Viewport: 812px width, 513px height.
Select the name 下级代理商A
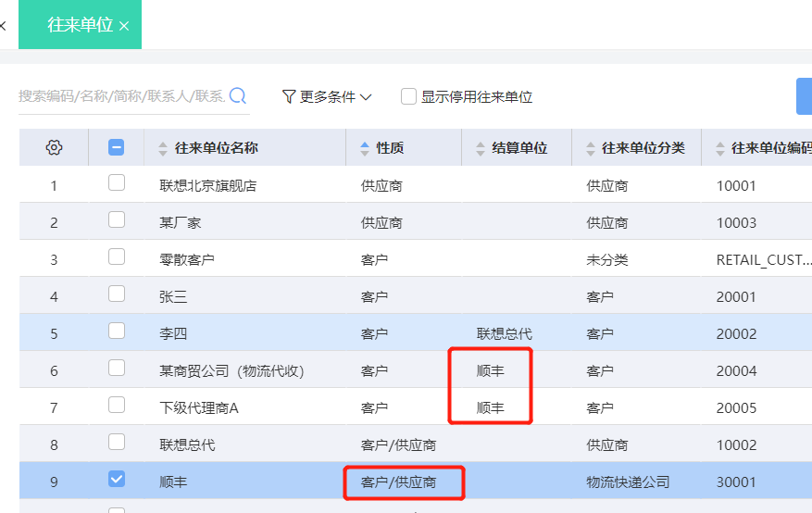click(x=199, y=408)
